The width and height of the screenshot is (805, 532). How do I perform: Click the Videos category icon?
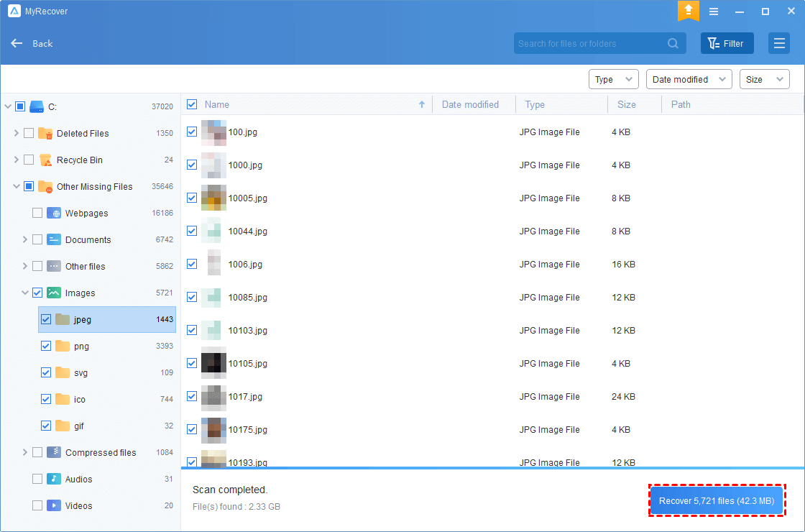(x=54, y=505)
